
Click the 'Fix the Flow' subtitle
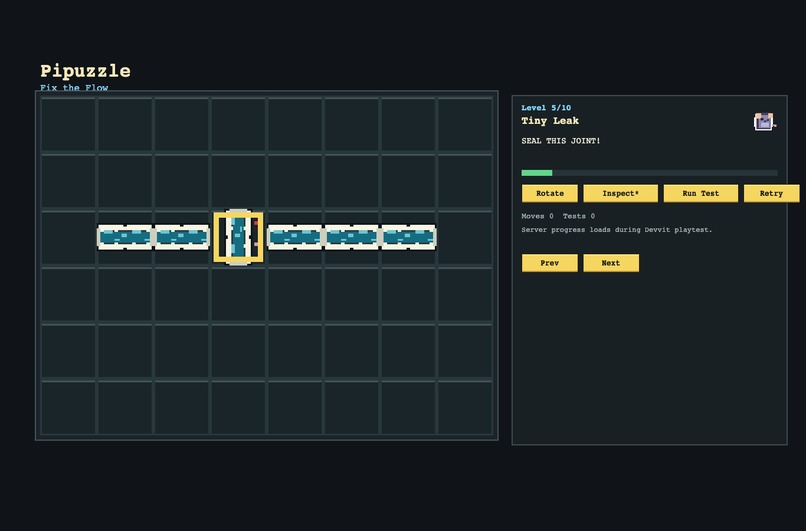coord(74,87)
